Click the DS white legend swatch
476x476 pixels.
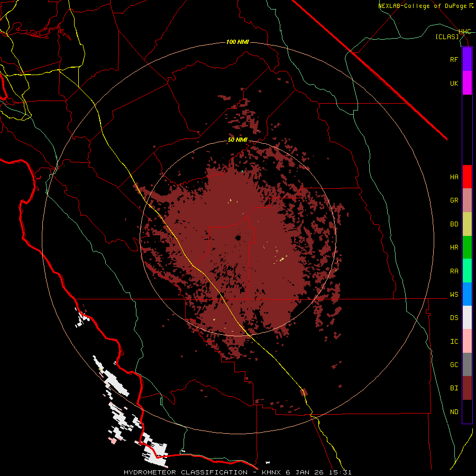[467, 317]
